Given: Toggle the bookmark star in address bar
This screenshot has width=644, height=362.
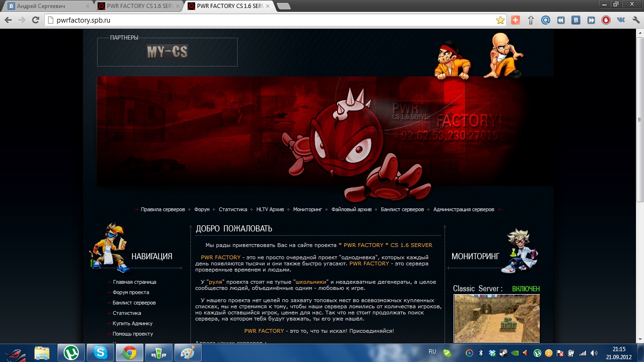Looking at the screenshot, I should point(500,20).
